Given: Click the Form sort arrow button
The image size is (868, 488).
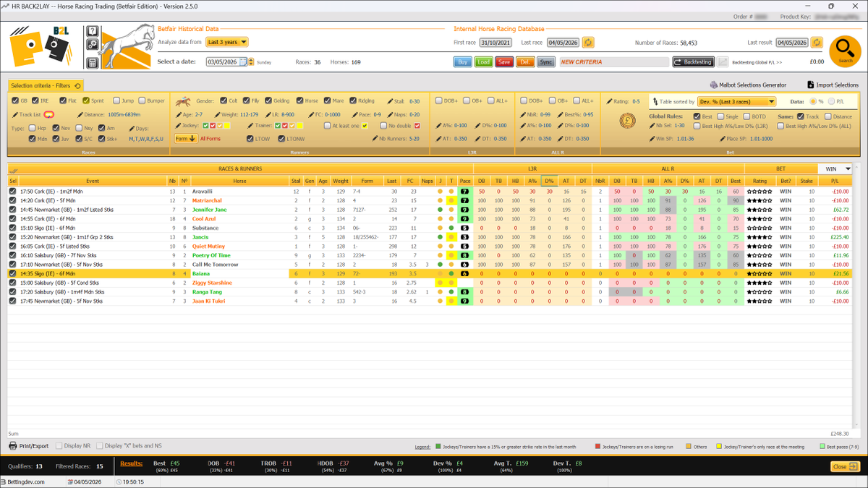Looking at the screenshot, I should (186, 139).
